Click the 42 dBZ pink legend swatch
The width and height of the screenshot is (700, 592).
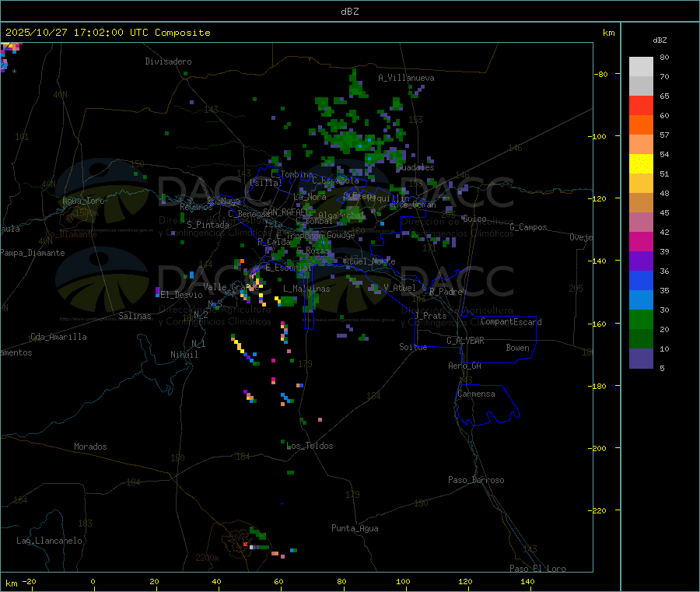(641, 222)
